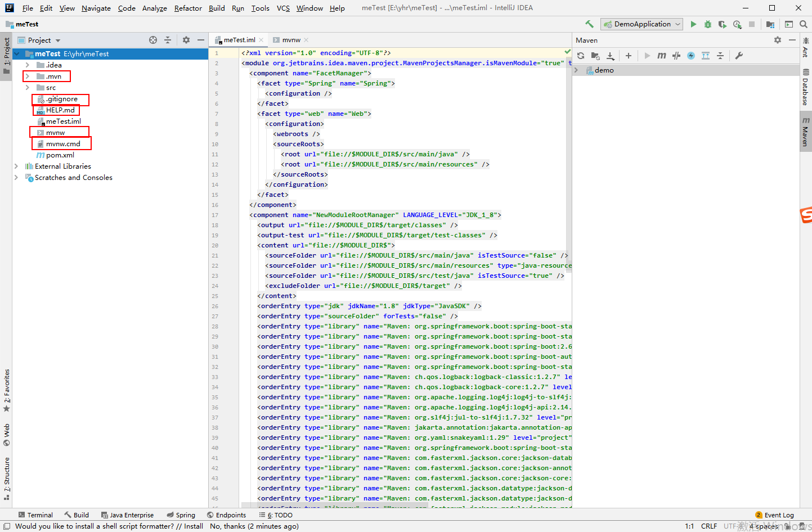
Task: Toggle the 2: Favorites side stripe
Action: [x=6, y=390]
